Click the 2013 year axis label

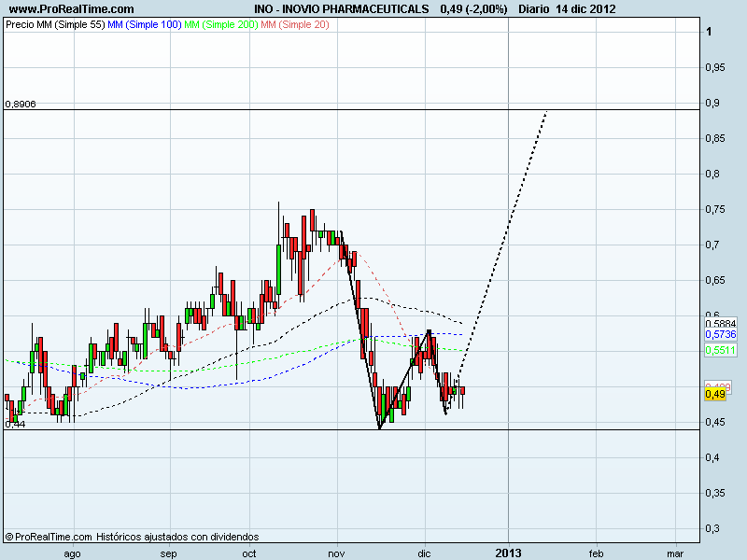pos(508,553)
